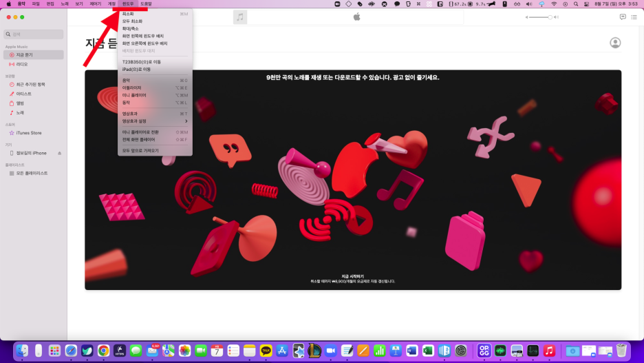
Task: Click 지금 시작하기 on the banner
Action: [352, 277]
